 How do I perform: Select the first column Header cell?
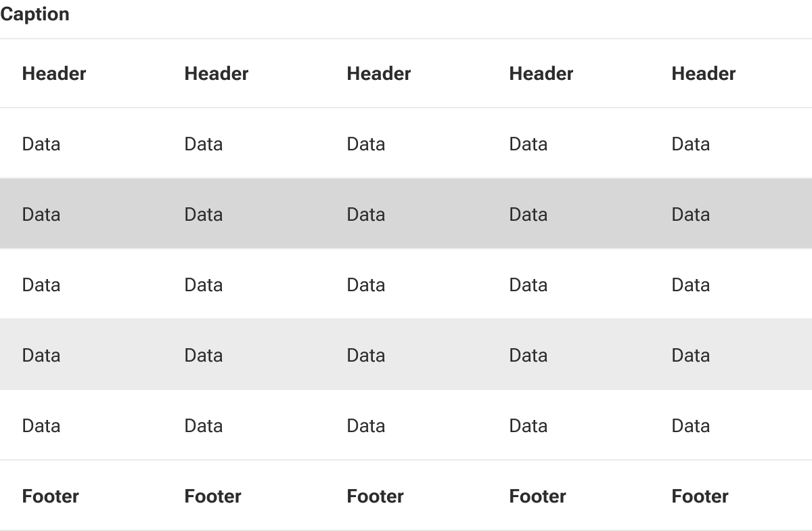click(x=81, y=73)
